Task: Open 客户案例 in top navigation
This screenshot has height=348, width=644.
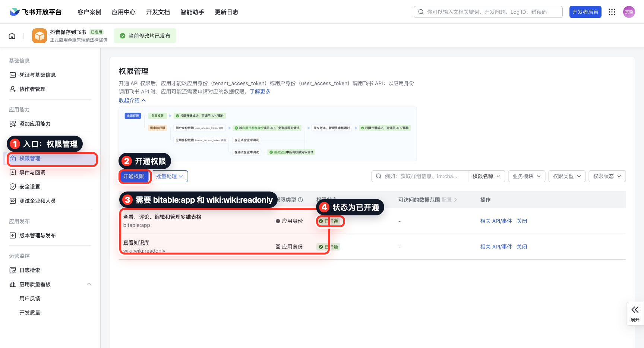Action: coord(89,12)
